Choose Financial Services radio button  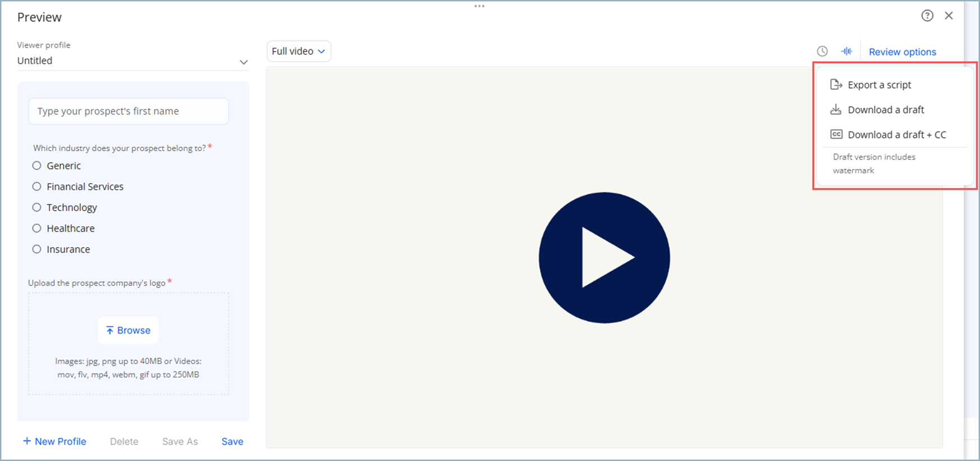coord(37,186)
